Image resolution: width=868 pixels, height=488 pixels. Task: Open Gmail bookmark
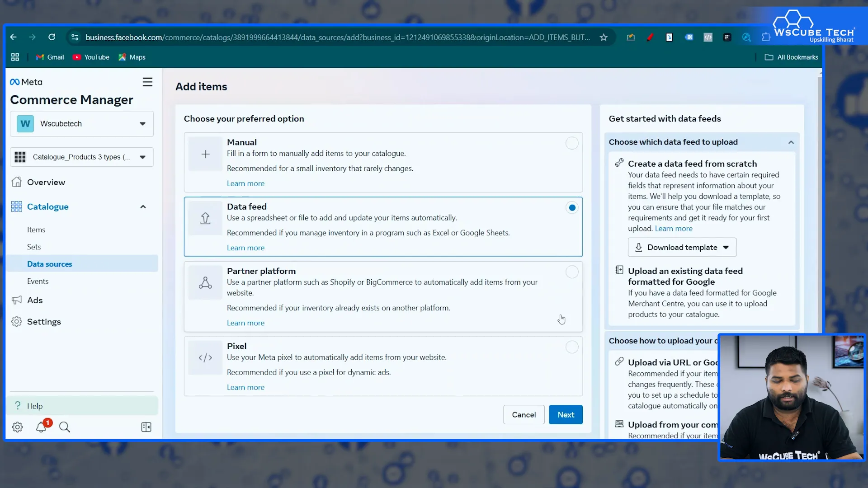tap(50, 57)
